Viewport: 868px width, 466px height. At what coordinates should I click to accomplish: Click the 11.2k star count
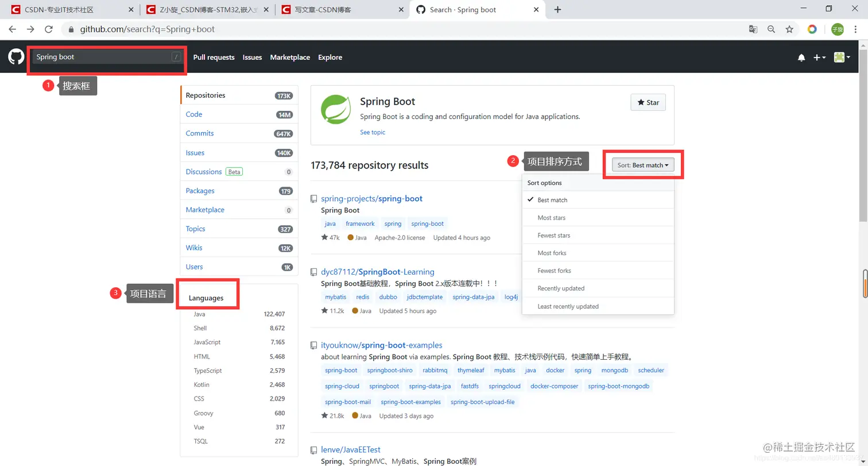click(x=332, y=311)
